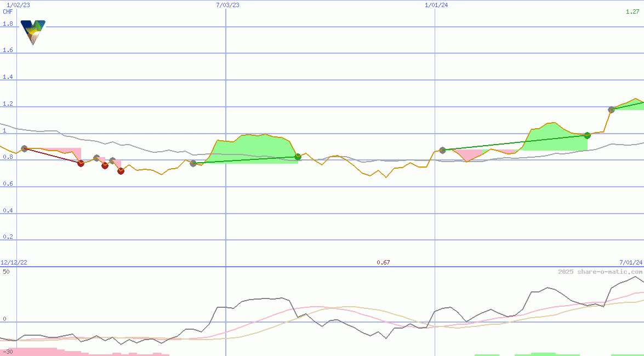Select the gray dot near the January 2024 gridline

[x=442, y=150]
